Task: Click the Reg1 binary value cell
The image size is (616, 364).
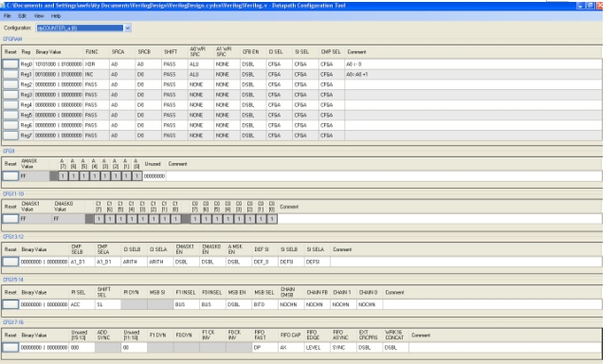Action: [x=58, y=74]
